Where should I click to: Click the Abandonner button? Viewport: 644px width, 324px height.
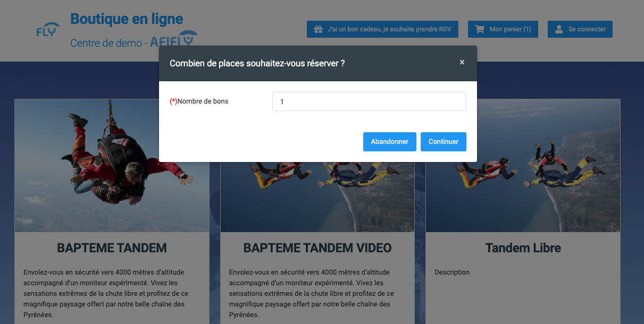(390, 142)
